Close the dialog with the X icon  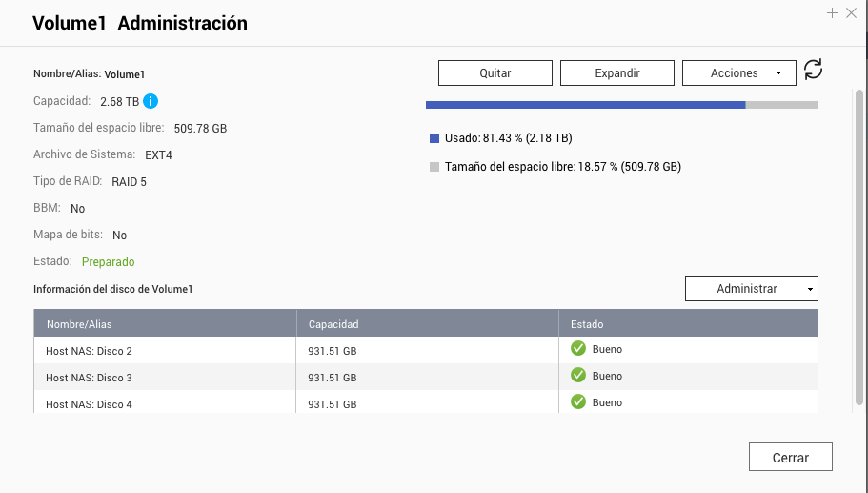(x=852, y=13)
